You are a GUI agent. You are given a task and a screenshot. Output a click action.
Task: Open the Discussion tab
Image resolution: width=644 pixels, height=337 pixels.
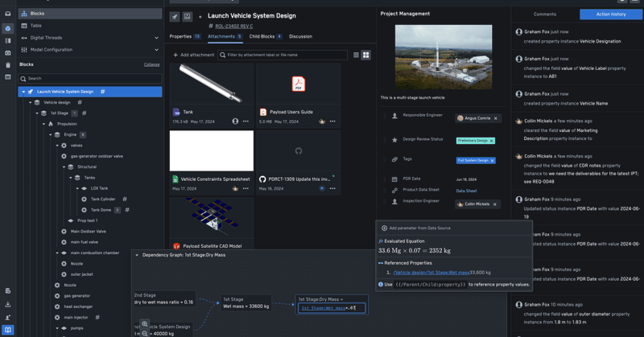[300, 36]
